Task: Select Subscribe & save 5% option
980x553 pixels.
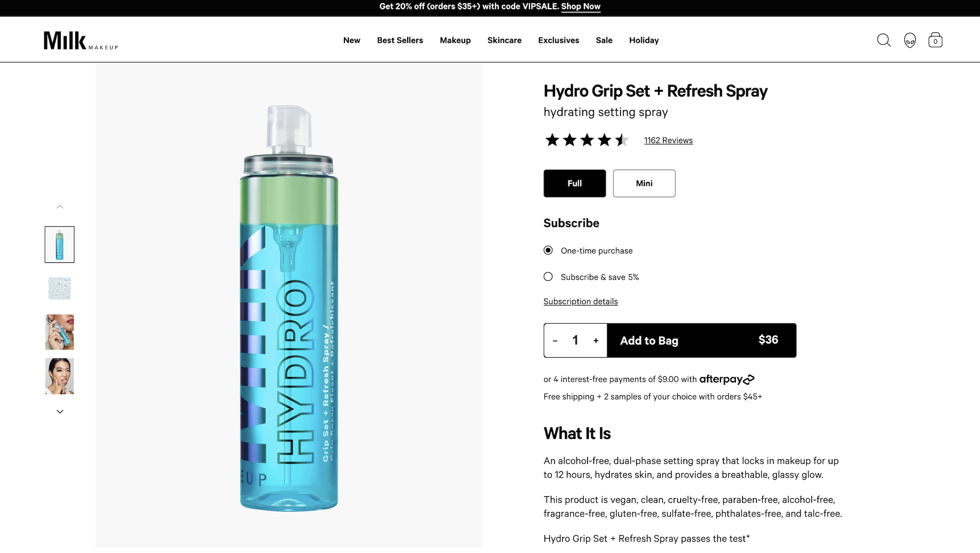Action: [548, 277]
